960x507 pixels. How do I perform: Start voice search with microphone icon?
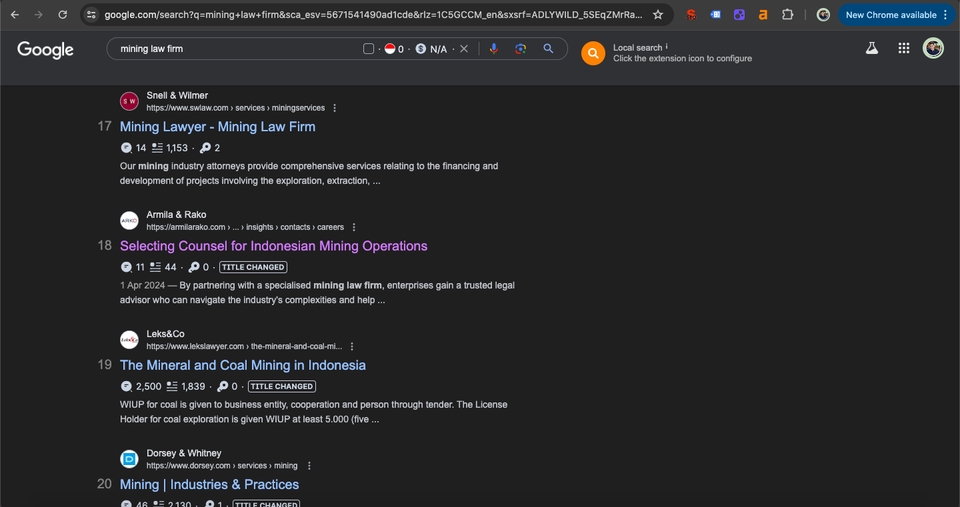pos(494,49)
